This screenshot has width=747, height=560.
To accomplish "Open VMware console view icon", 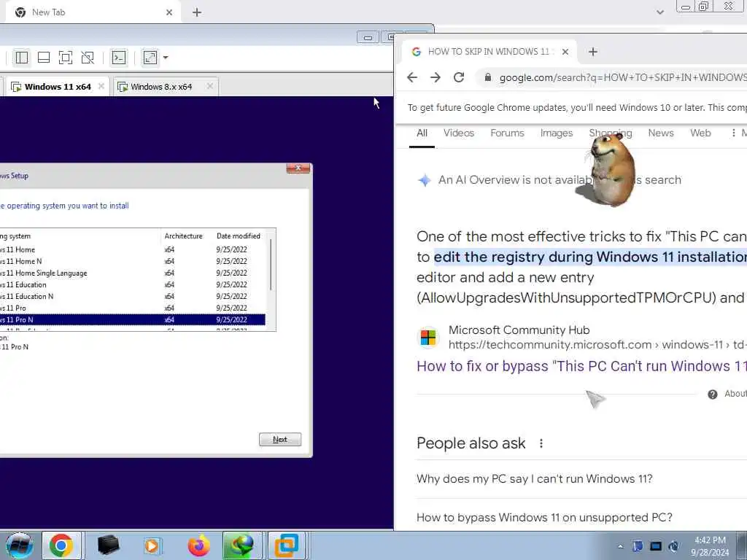I will click(x=119, y=58).
